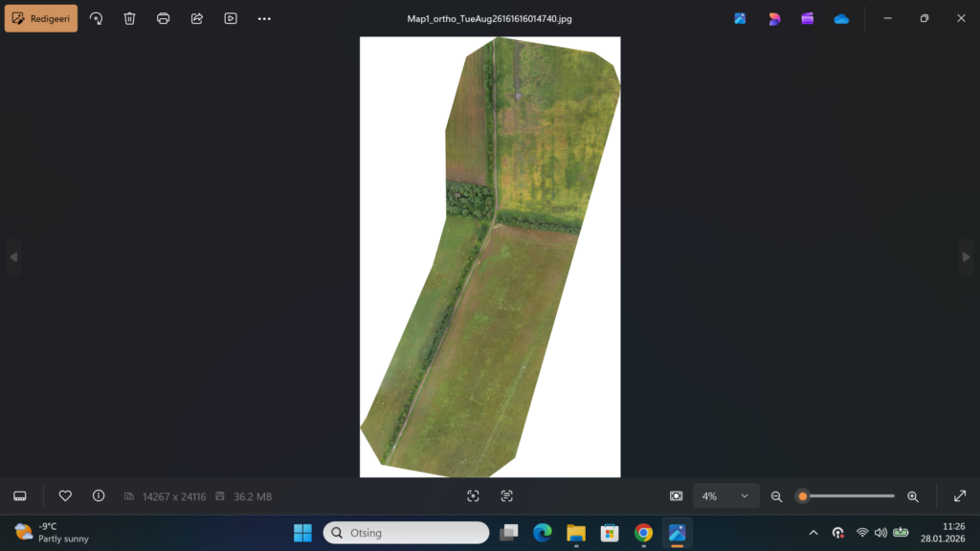Open the OneDrive cloud icon

click(x=841, y=18)
